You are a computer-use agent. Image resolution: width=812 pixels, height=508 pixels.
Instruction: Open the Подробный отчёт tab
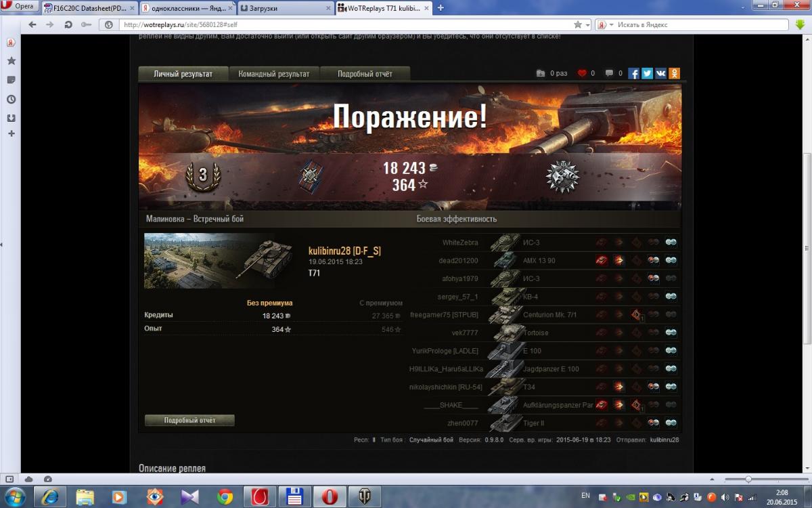click(365, 74)
